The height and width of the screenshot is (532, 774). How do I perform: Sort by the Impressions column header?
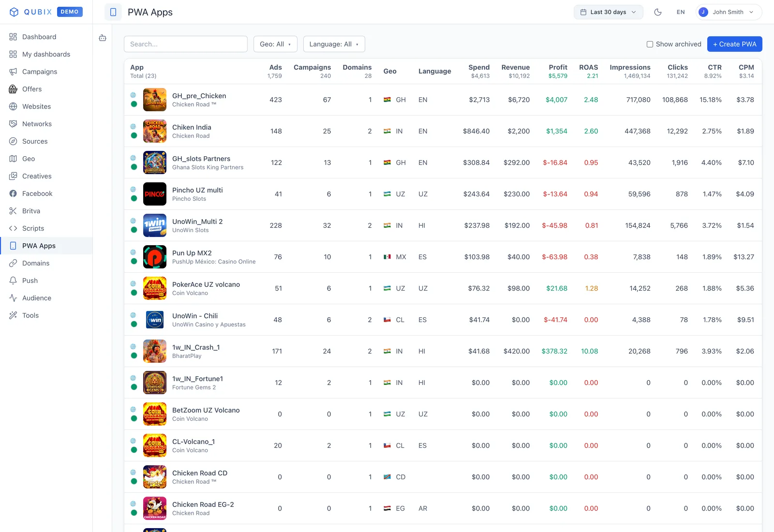630,67
